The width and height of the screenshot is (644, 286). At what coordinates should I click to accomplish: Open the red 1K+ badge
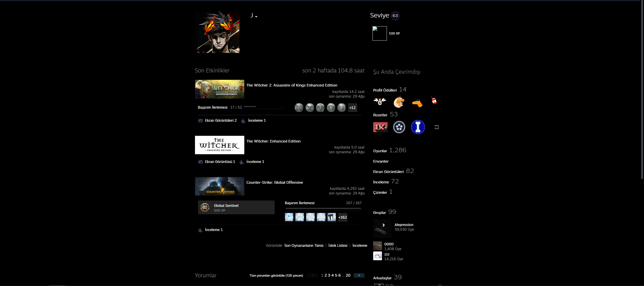tap(380, 127)
